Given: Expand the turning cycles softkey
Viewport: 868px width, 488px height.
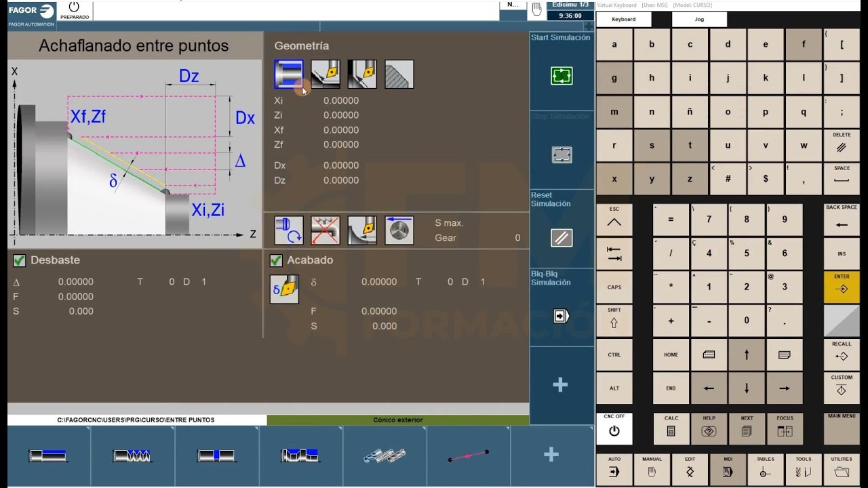Looking at the screenshot, I should pos(48,455).
